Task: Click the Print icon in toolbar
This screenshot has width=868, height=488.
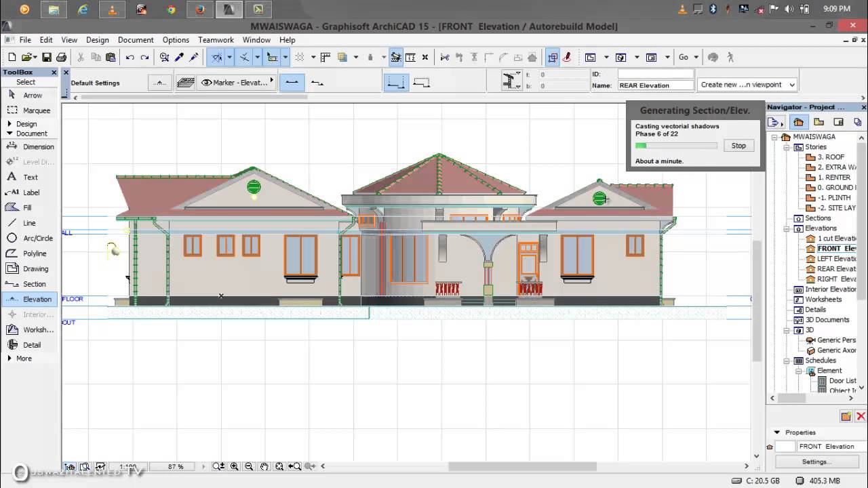Action: click(x=61, y=58)
